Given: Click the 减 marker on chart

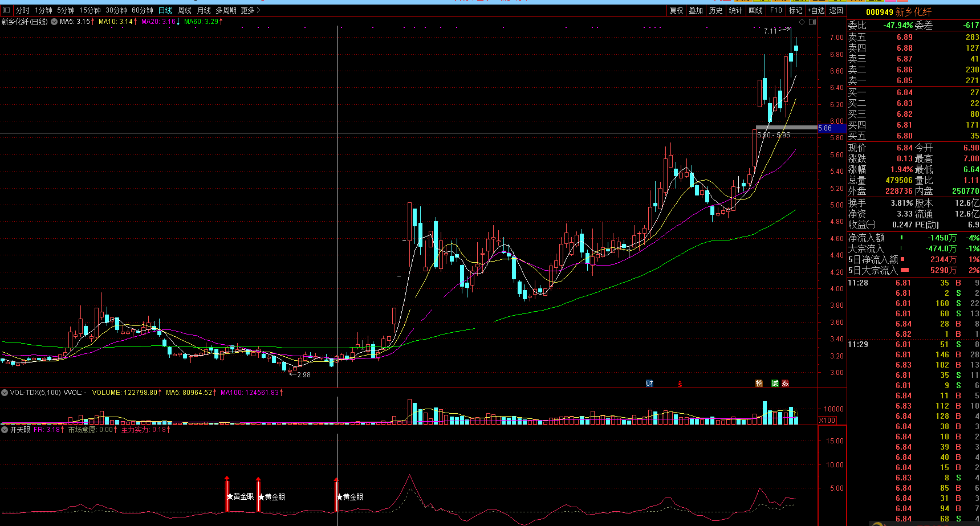Looking at the screenshot, I should (775, 384).
